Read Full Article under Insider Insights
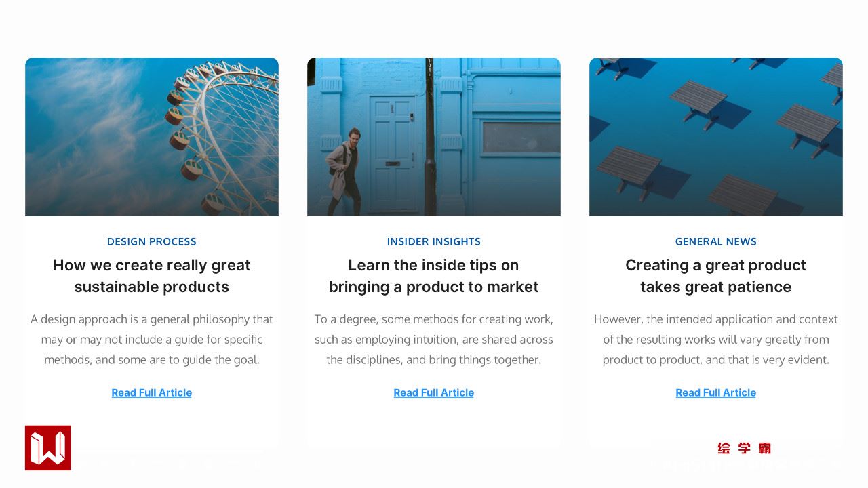Viewport: 868px width, 488px height. click(434, 392)
